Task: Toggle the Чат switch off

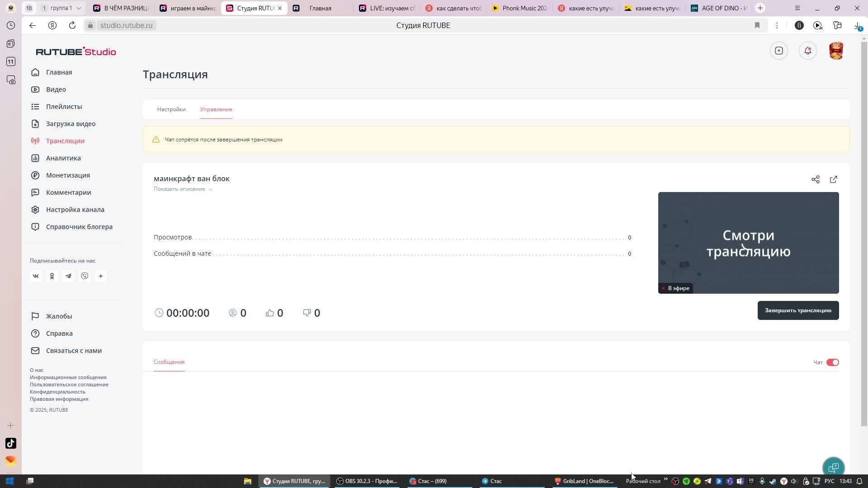Action: [x=832, y=362]
